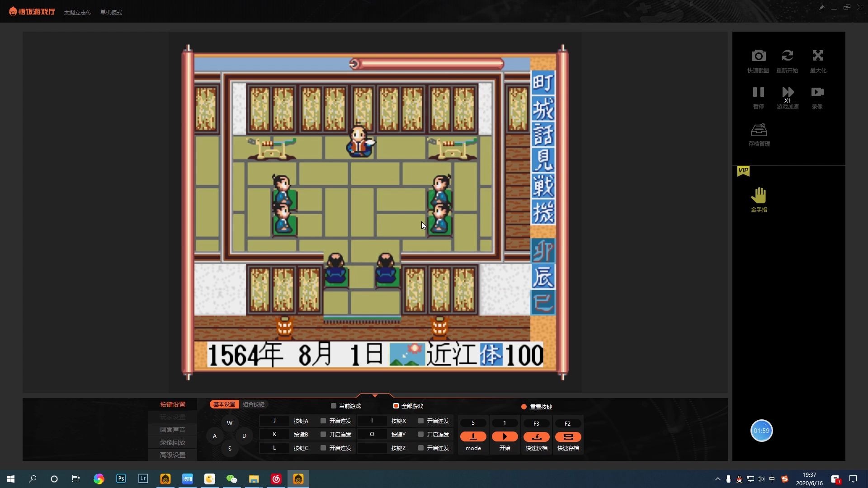
Task: Click the orange 快速读档 quick load button
Action: [536, 437]
